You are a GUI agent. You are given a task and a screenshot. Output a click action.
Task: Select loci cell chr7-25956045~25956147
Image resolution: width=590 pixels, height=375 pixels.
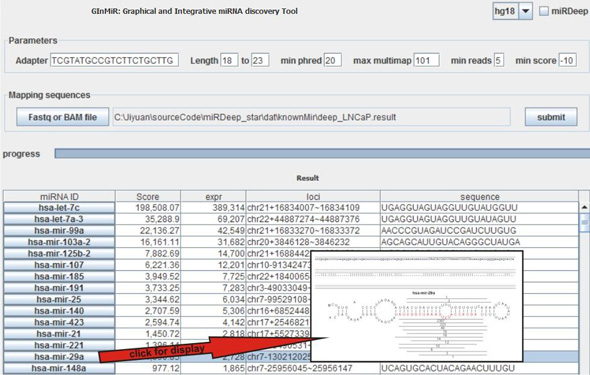(313, 368)
